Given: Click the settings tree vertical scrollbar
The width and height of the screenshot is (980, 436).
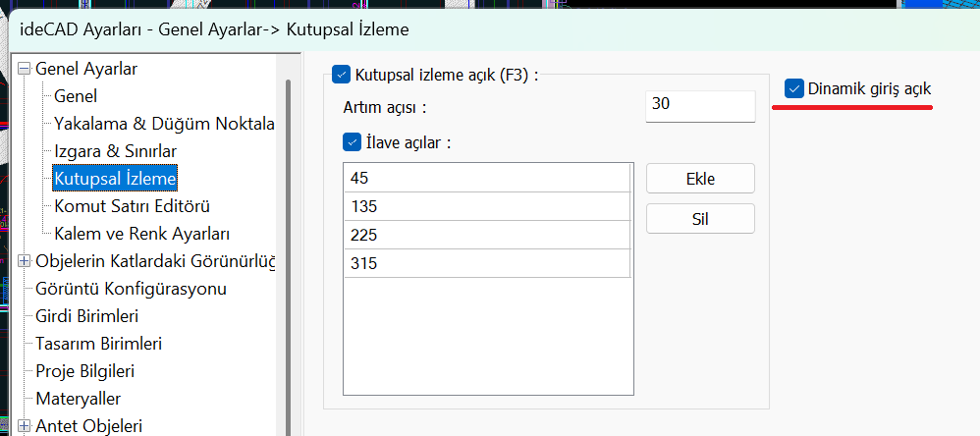Looking at the screenshot, I should [x=288, y=245].
